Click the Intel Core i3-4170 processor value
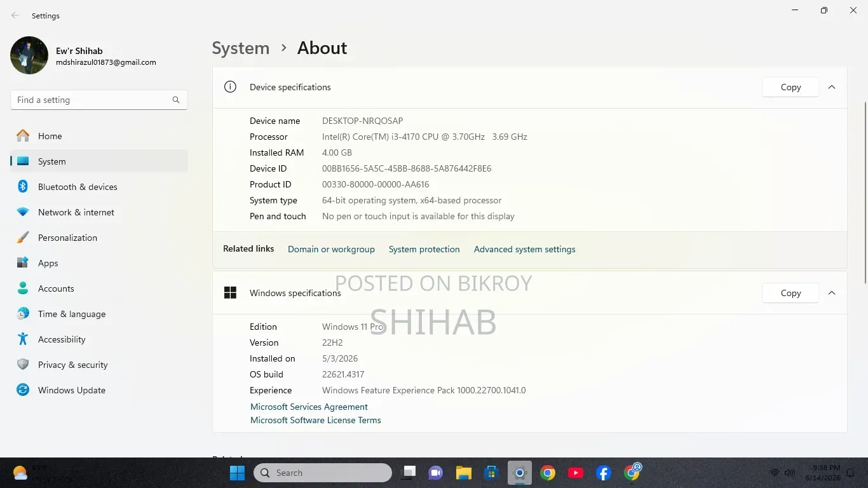This screenshot has width=868, height=488. pyautogui.click(x=424, y=137)
